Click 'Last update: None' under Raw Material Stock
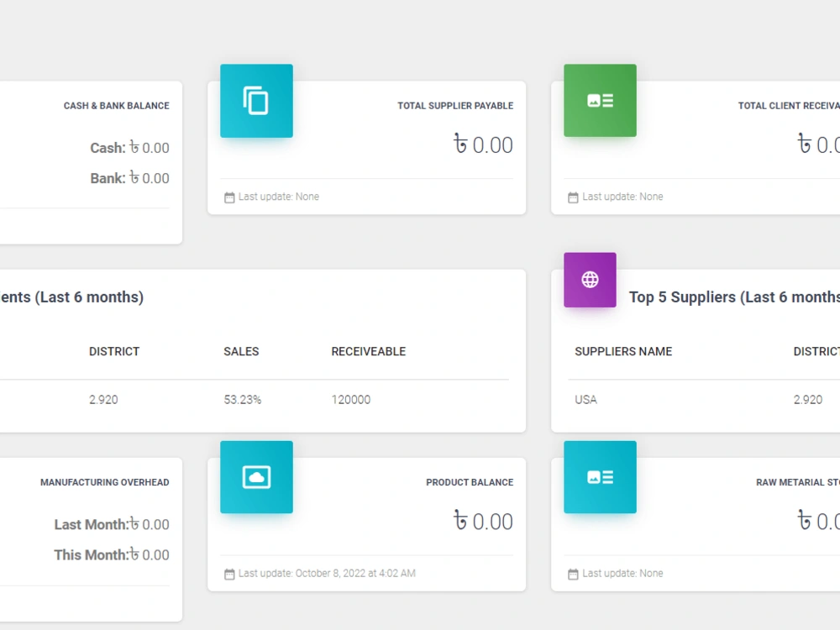 [x=622, y=573]
